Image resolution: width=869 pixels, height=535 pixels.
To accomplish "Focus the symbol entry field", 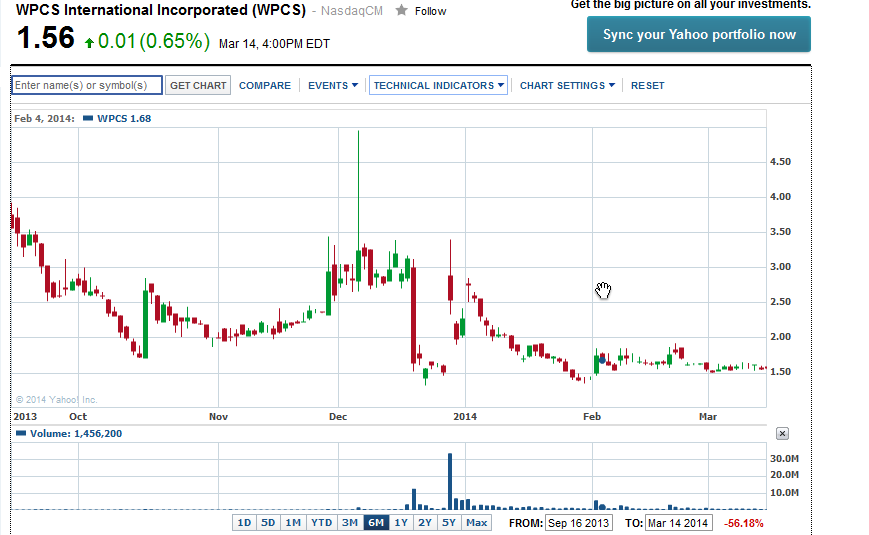I will click(87, 85).
